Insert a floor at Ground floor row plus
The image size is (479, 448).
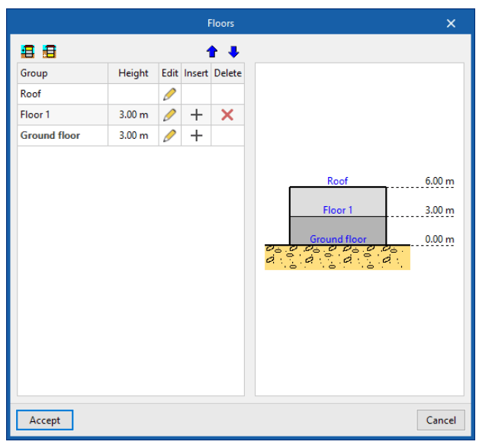[197, 136]
